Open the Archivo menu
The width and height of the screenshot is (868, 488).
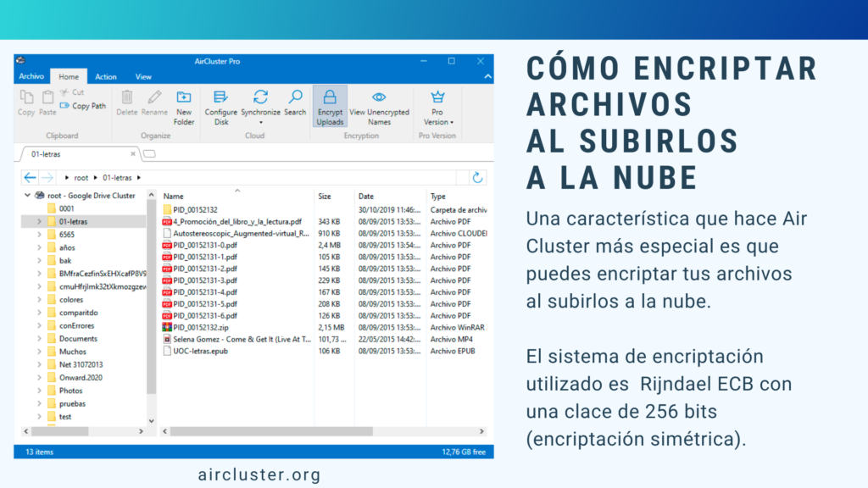point(31,76)
